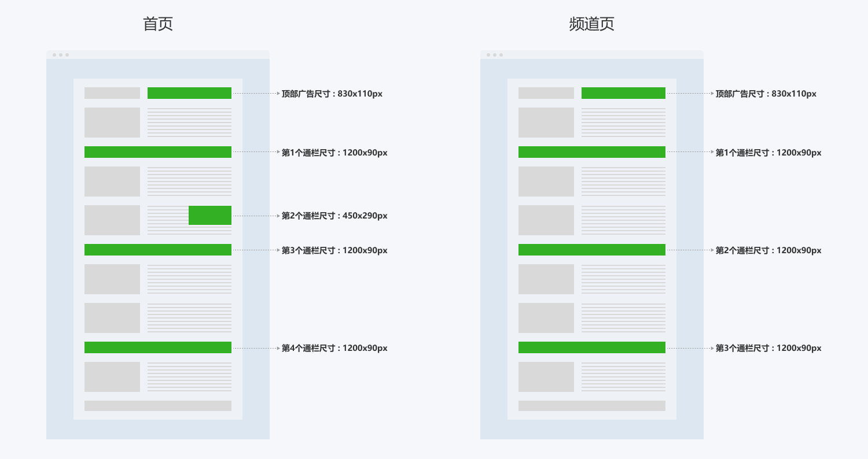The width and height of the screenshot is (868, 459).
Task: Click the browser window dots above 频道页 mockup
Action: [495, 55]
